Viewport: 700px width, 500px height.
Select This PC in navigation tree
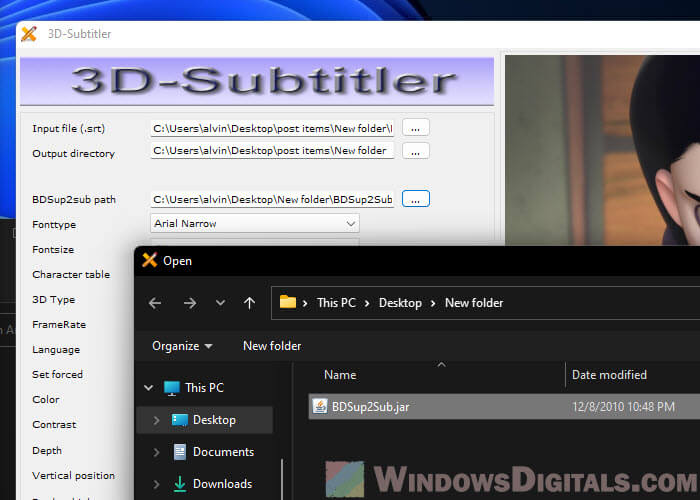204,388
